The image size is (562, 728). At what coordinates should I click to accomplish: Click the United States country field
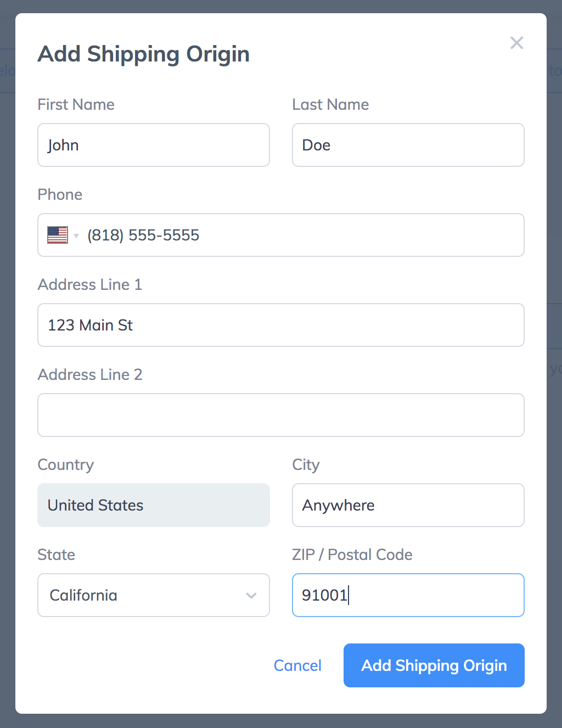coord(154,505)
